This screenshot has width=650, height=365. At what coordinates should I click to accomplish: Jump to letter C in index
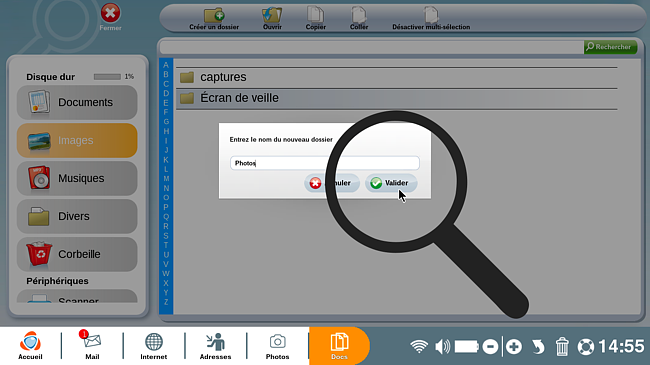tap(166, 84)
